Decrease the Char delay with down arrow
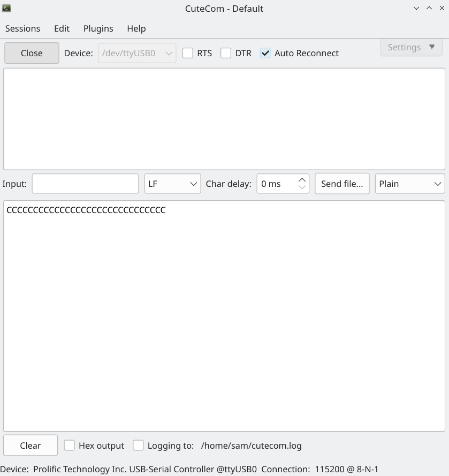The width and height of the screenshot is (449, 476). click(x=302, y=187)
